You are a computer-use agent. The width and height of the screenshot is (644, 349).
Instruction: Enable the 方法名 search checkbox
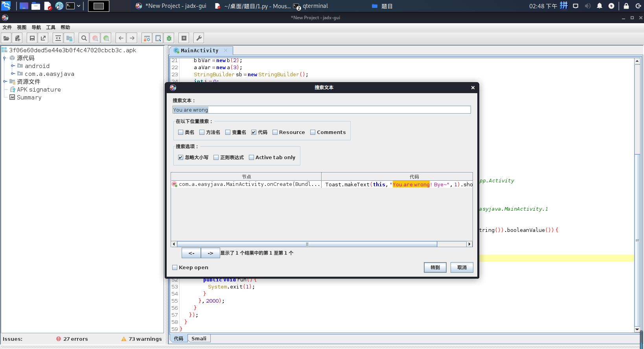[x=202, y=132]
